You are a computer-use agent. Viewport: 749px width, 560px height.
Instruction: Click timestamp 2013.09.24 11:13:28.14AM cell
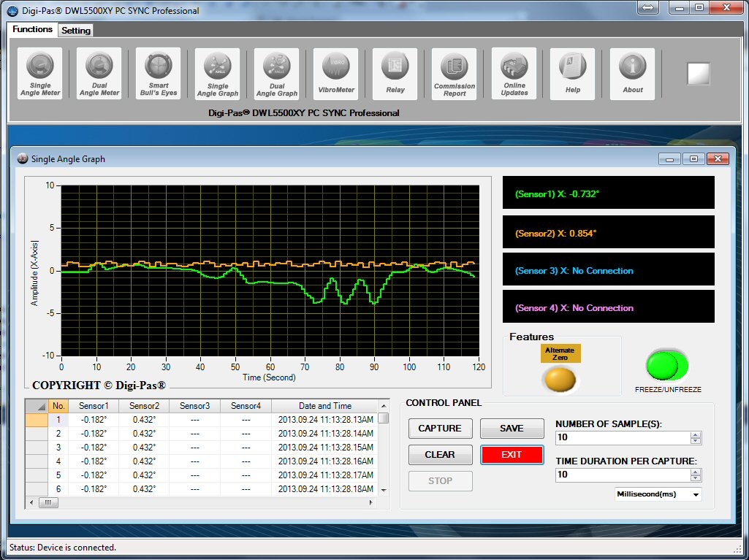coord(325,434)
